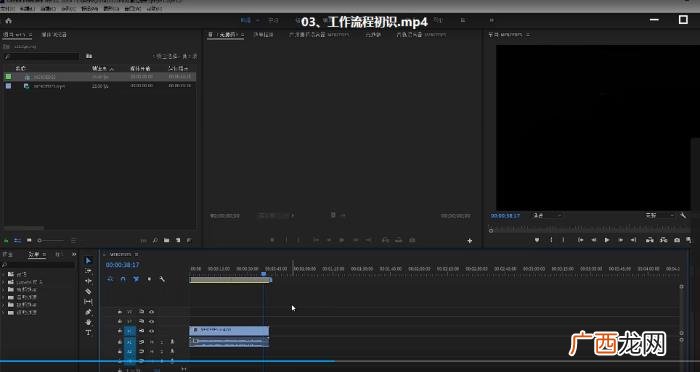This screenshot has width=700, height=372.
Task: Open program monitor panel menu
Action: tap(528, 34)
